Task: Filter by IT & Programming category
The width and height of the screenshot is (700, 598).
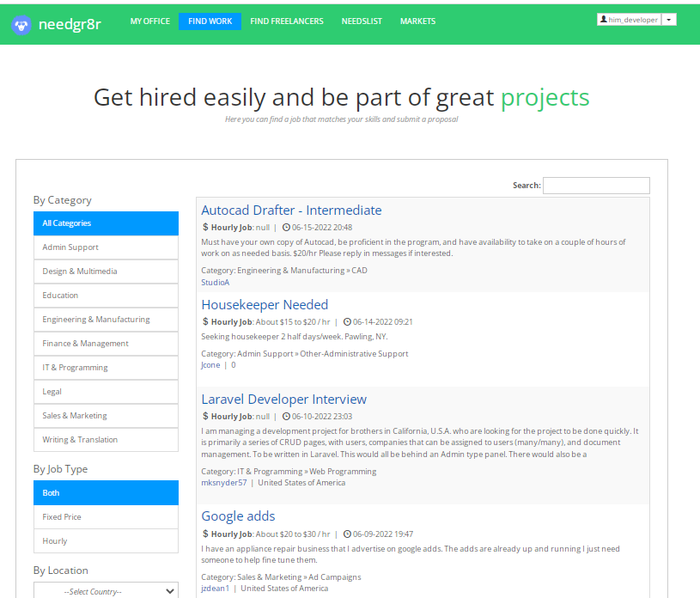Action: 106,368
